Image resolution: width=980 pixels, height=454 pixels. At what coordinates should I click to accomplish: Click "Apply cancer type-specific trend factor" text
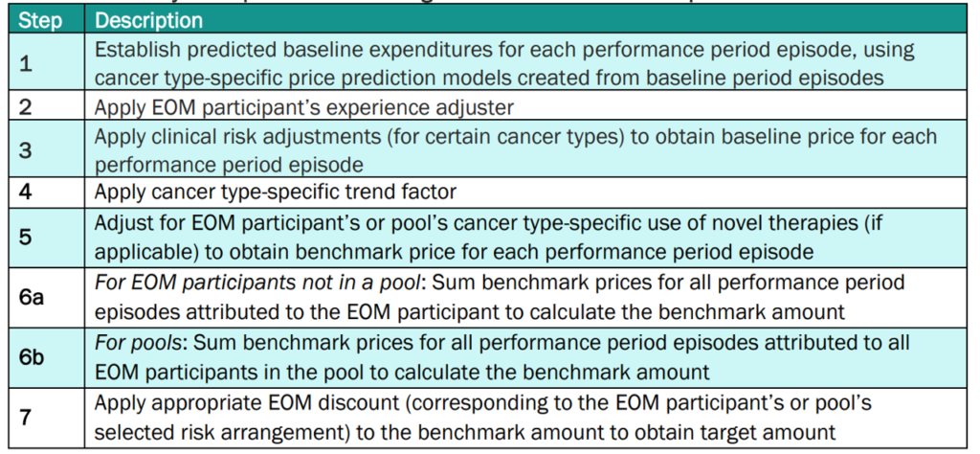coord(275,191)
